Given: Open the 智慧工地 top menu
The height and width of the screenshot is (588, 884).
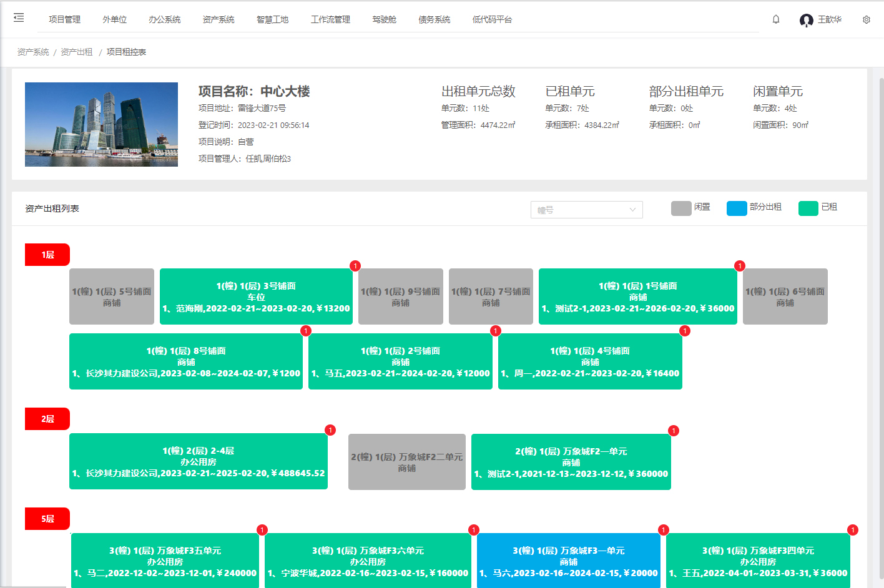Looking at the screenshot, I should (x=272, y=20).
